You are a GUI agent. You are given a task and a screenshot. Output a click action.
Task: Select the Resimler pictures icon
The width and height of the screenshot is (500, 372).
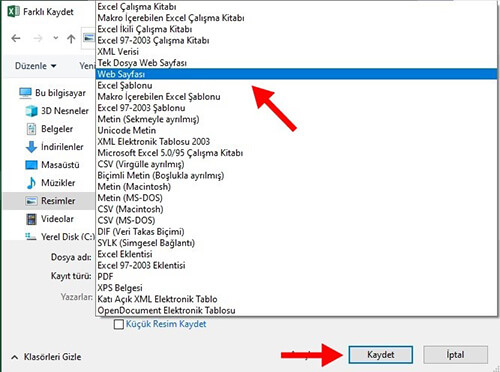tap(31, 201)
